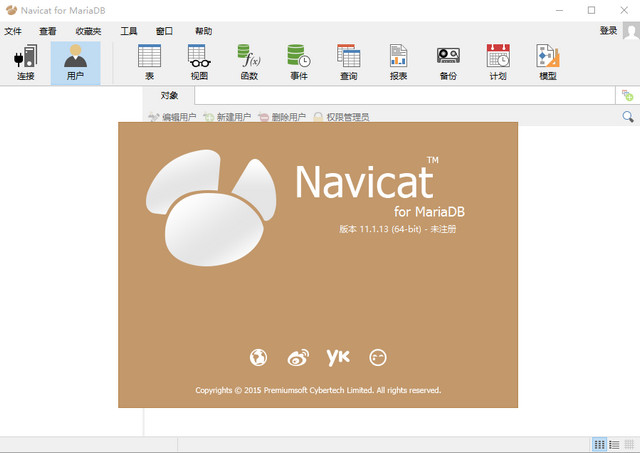Viewport: 640px width, 453px height.
Task: Open the 工具 (Tools) menu
Action: point(129,31)
